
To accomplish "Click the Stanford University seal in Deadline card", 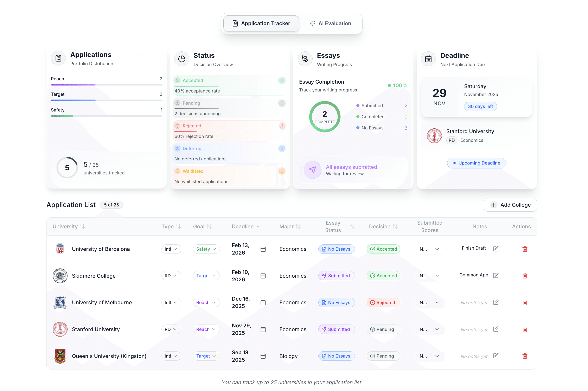I will (434, 136).
